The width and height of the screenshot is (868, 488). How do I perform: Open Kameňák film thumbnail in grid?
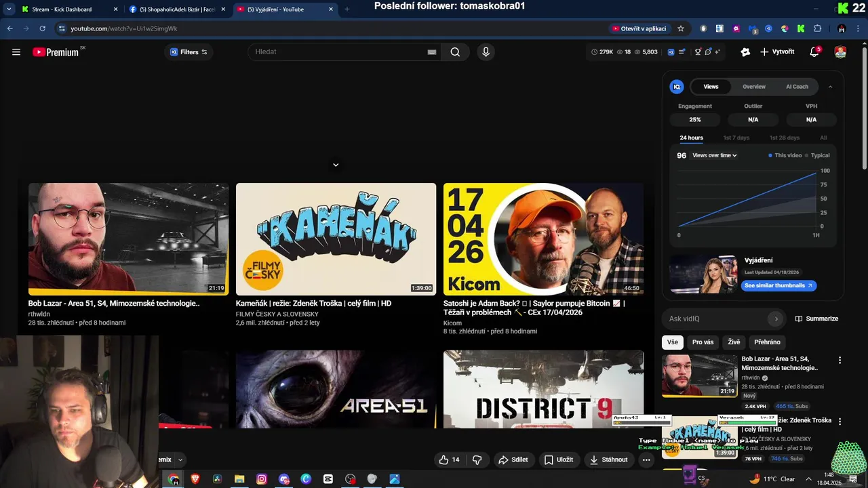point(336,239)
